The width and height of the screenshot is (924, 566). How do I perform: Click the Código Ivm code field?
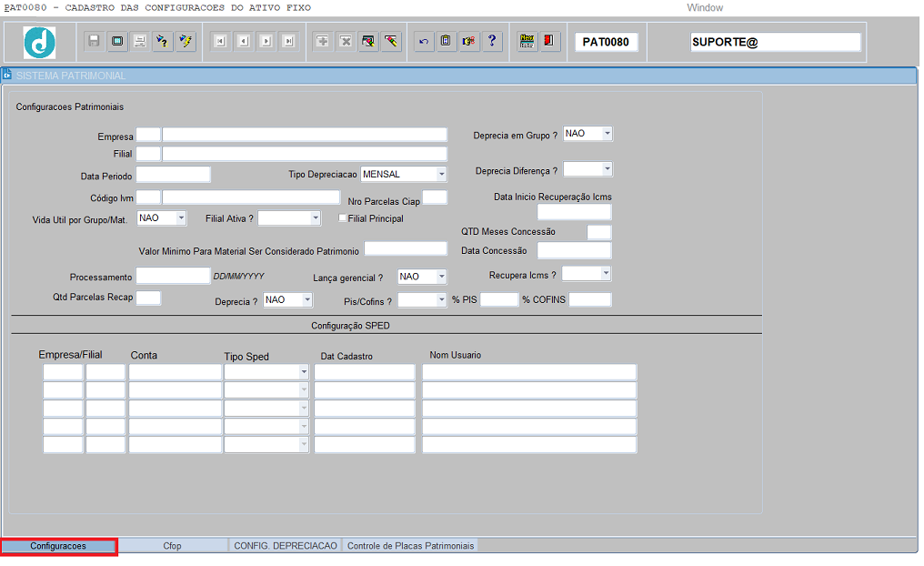[148, 197]
